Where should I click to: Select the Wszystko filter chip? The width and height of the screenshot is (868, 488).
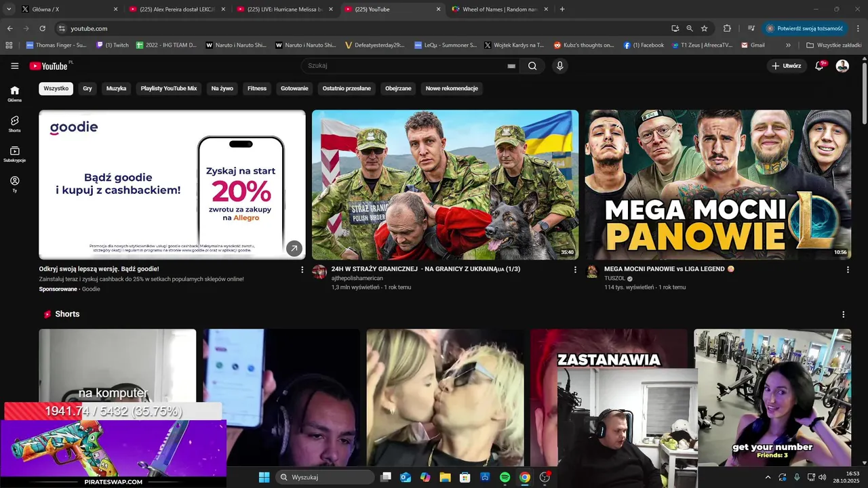pos(56,88)
